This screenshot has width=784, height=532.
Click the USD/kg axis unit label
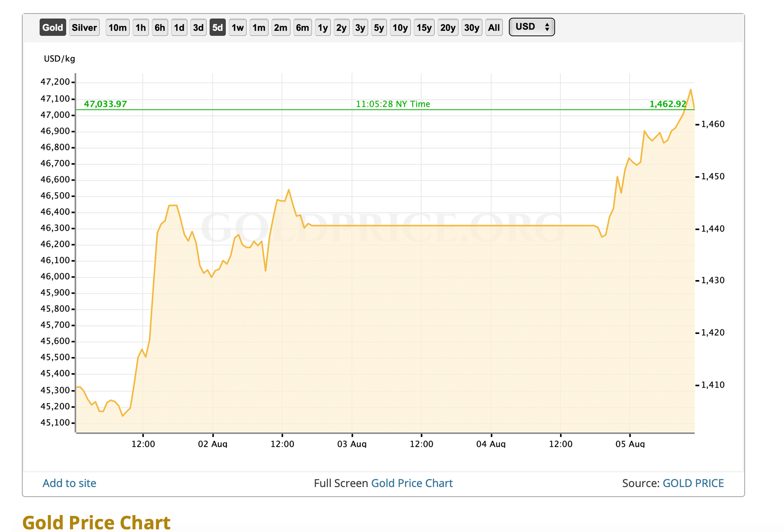[59, 59]
